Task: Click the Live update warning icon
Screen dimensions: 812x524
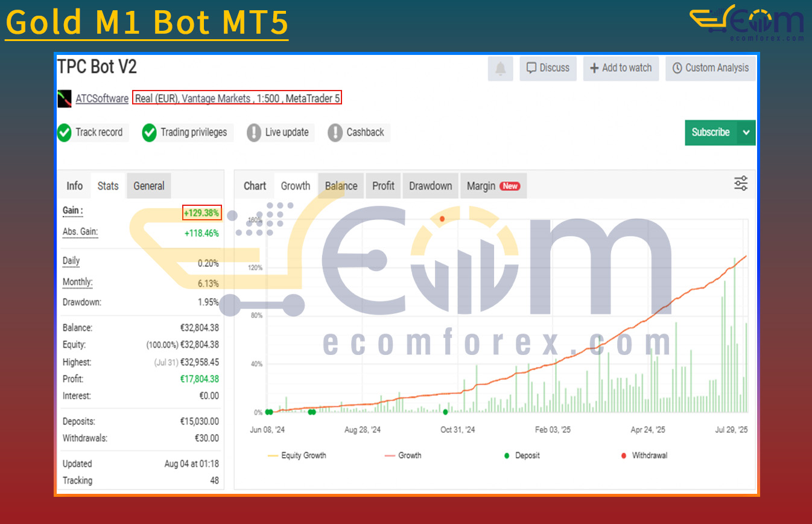Action: 254,132
